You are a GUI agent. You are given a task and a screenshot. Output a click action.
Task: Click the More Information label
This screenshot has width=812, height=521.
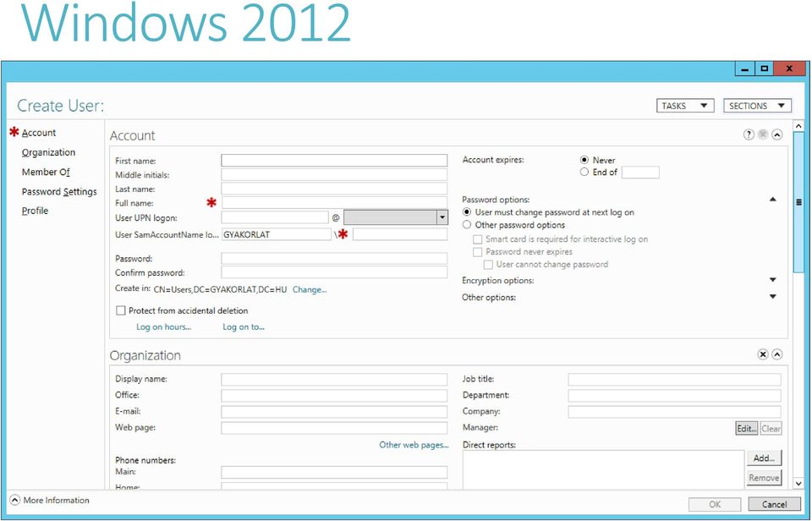56,501
